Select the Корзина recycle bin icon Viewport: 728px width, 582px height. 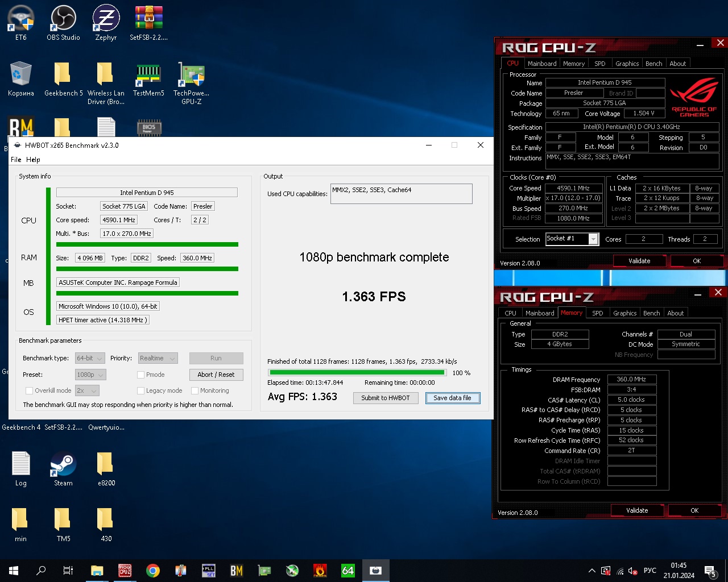click(x=21, y=79)
